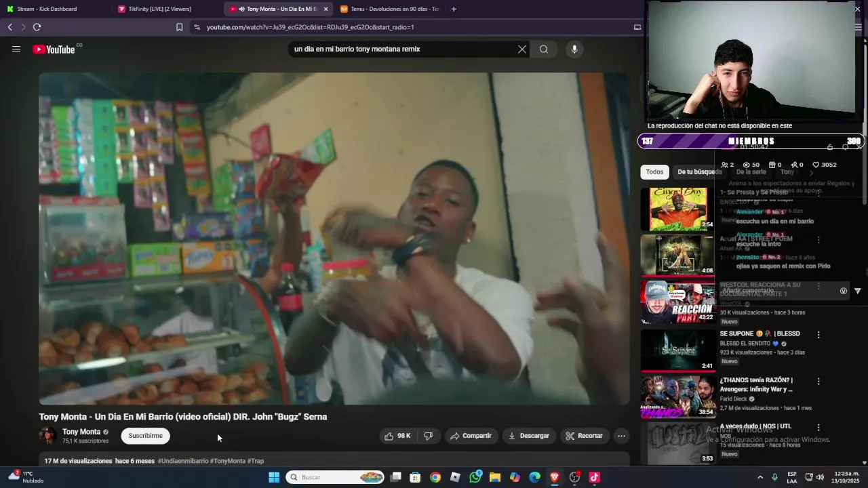Open the taskbar weather widget 11°C Nublado
868x488 pixels.
[26, 477]
